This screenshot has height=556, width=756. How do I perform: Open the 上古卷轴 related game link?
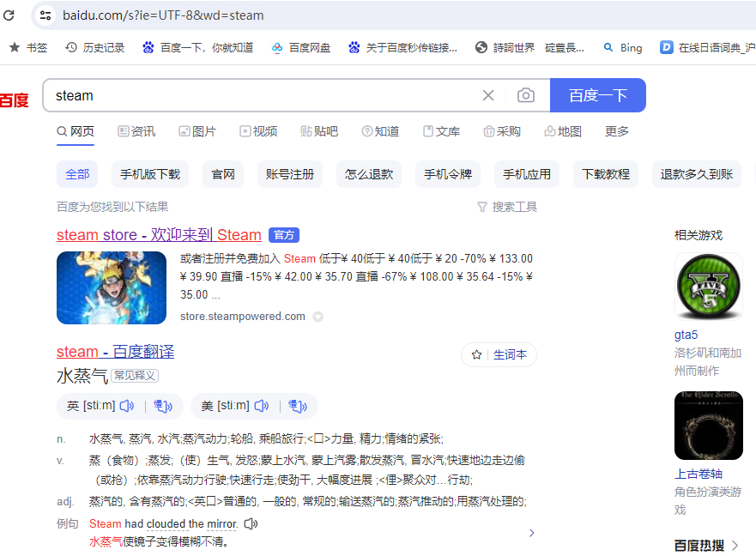[699, 474]
